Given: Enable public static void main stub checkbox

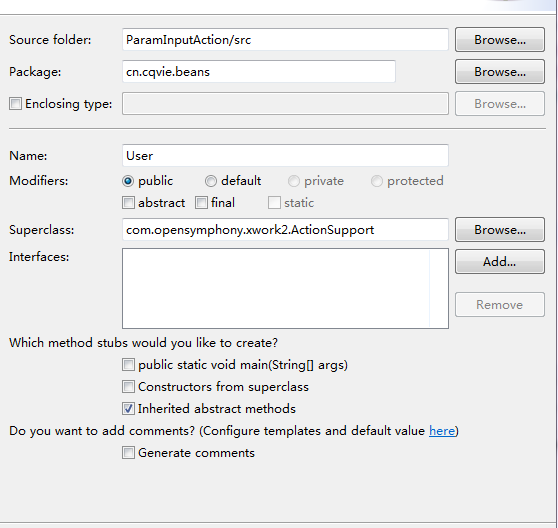Looking at the screenshot, I should [x=128, y=365].
